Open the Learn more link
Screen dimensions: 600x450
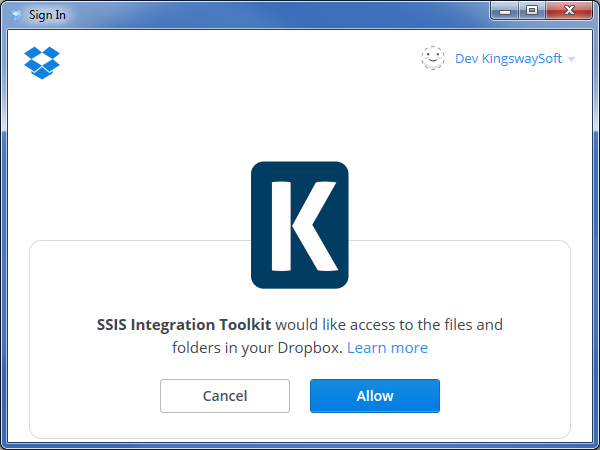tap(387, 348)
